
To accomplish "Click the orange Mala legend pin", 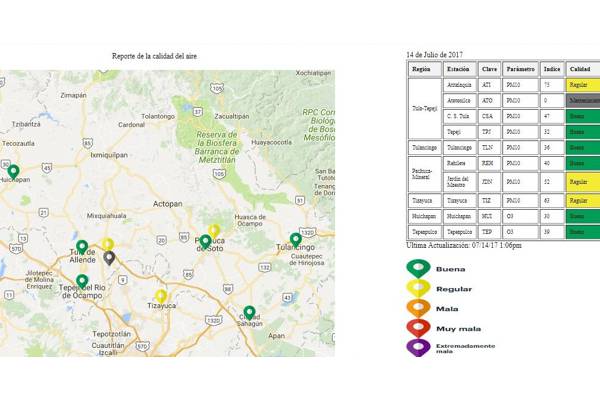I will coord(418,309).
